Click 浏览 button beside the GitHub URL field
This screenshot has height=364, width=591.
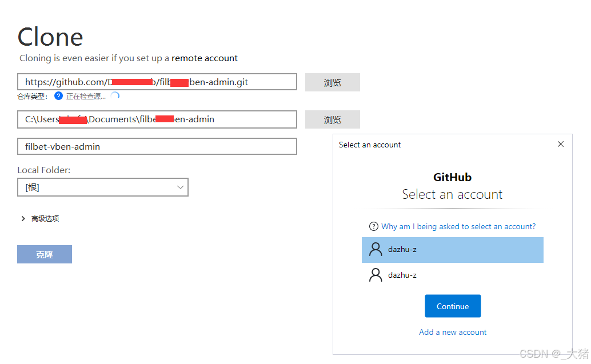click(333, 82)
